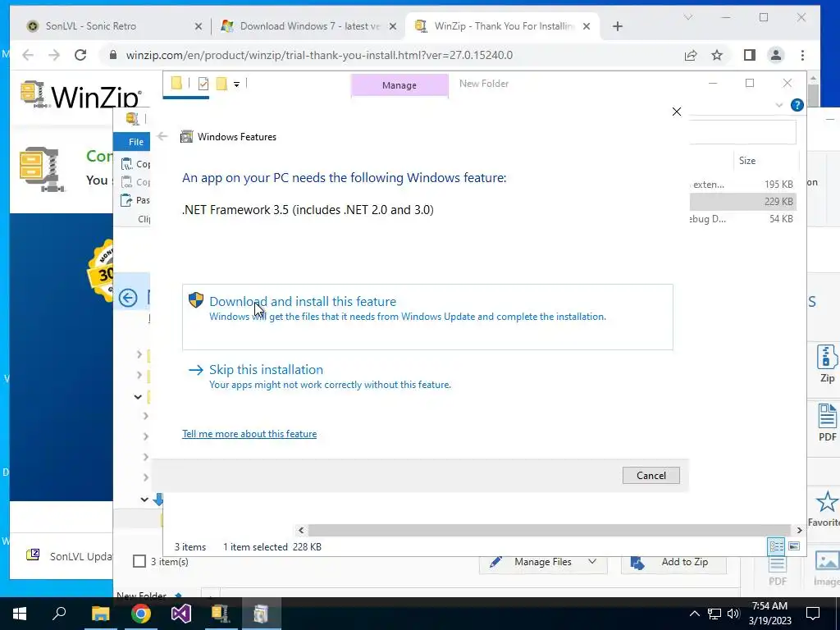This screenshot has height=630, width=840.
Task: Close the Windows Features dialog with X
Action: click(x=677, y=112)
